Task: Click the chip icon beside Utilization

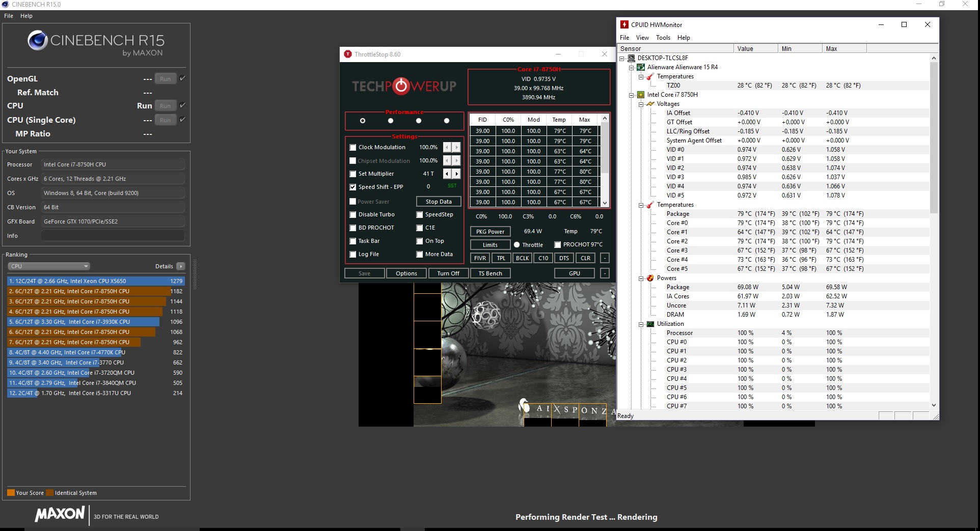Action: [650, 324]
